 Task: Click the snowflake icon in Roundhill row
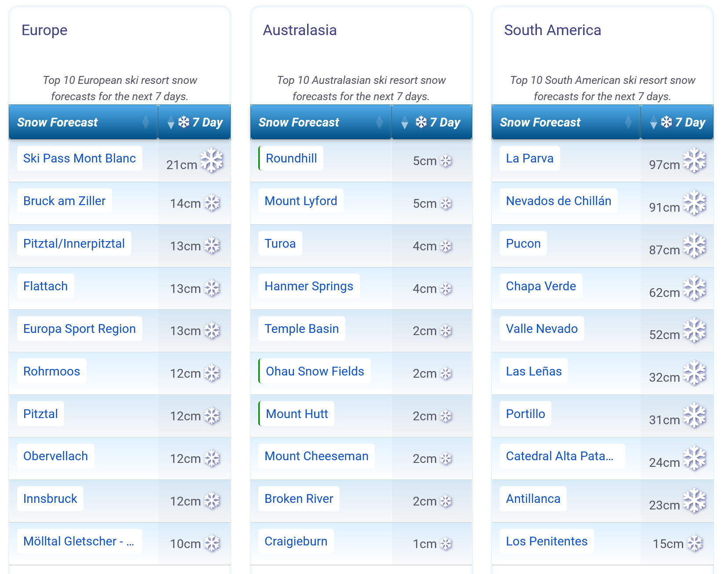446,161
